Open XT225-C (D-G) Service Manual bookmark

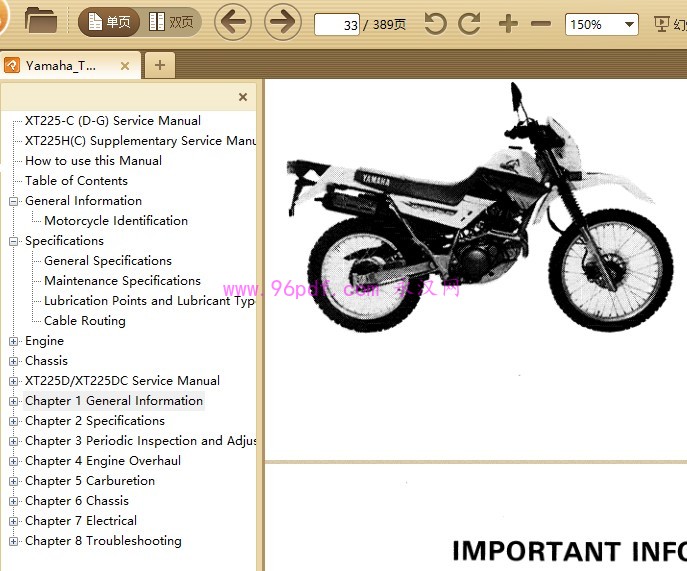113,121
